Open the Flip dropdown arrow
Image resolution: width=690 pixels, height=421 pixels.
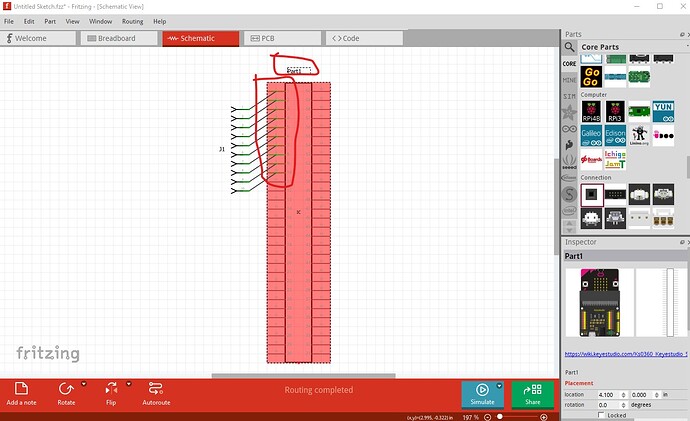pyautogui.click(x=126, y=383)
